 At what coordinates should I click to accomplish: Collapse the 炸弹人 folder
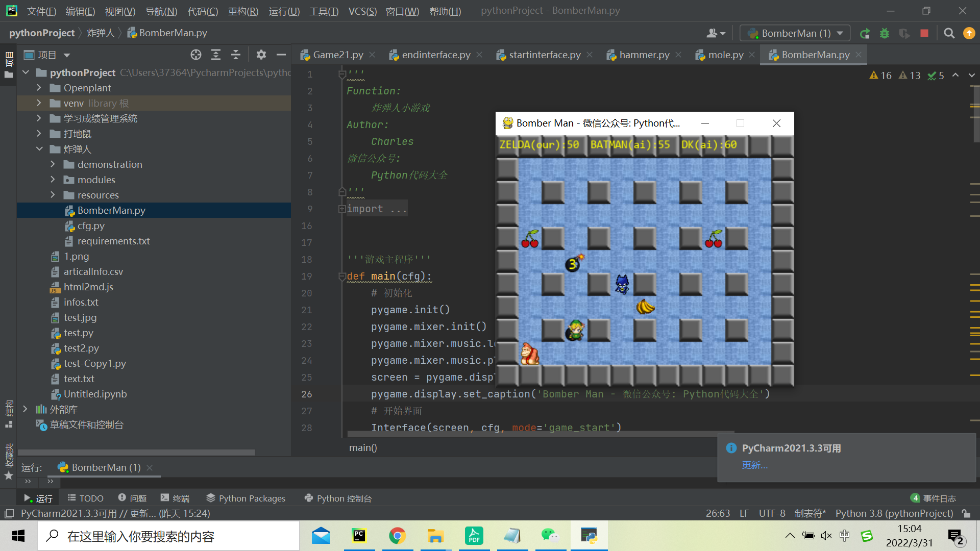[39, 149]
